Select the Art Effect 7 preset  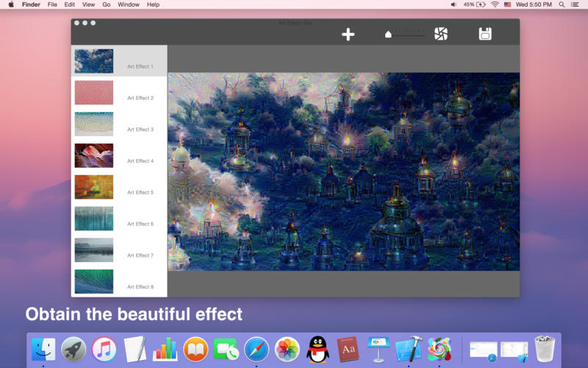(x=94, y=250)
